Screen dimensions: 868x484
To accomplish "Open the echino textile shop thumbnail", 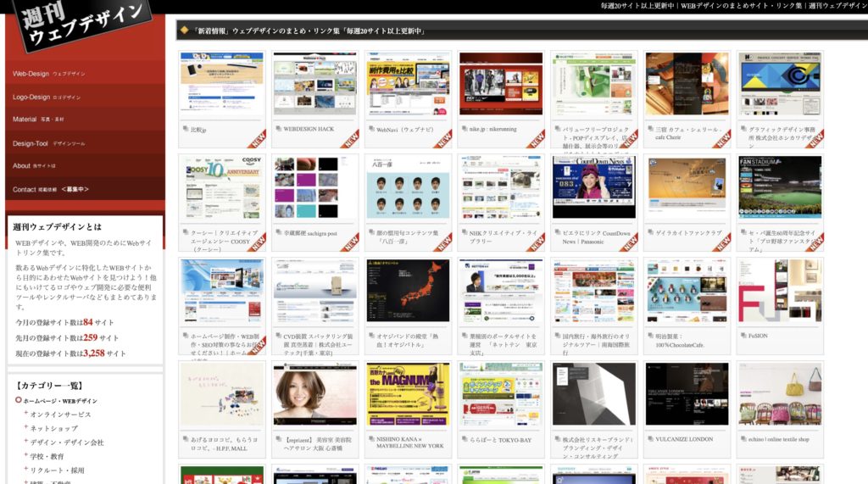I will click(780, 394).
